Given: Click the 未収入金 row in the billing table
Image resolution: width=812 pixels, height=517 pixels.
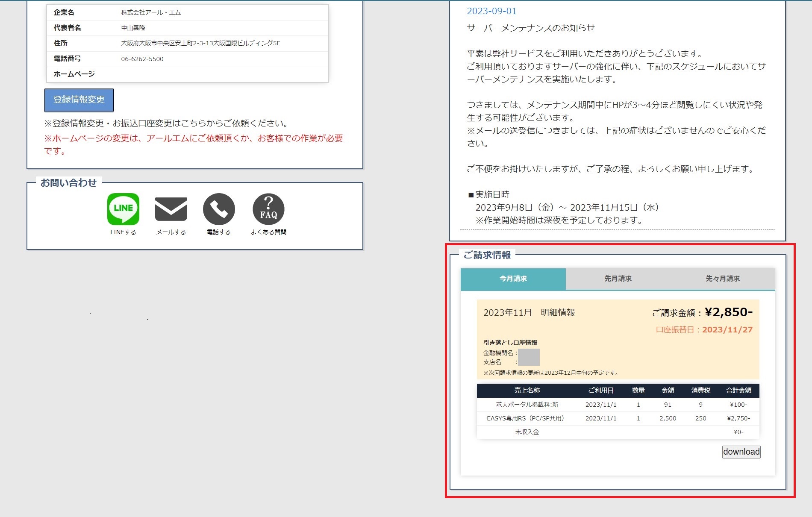Looking at the screenshot, I should click(x=527, y=432).
